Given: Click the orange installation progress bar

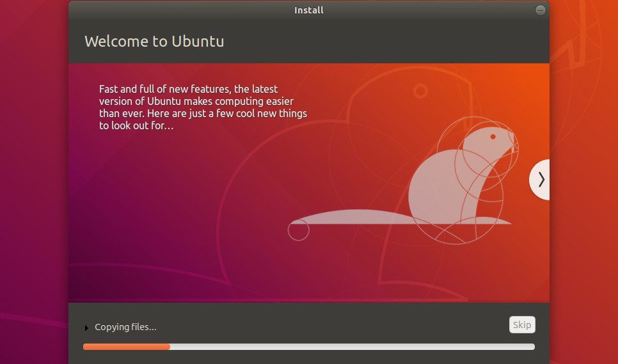Looking at the screenshot, I should tap(308, 347).
